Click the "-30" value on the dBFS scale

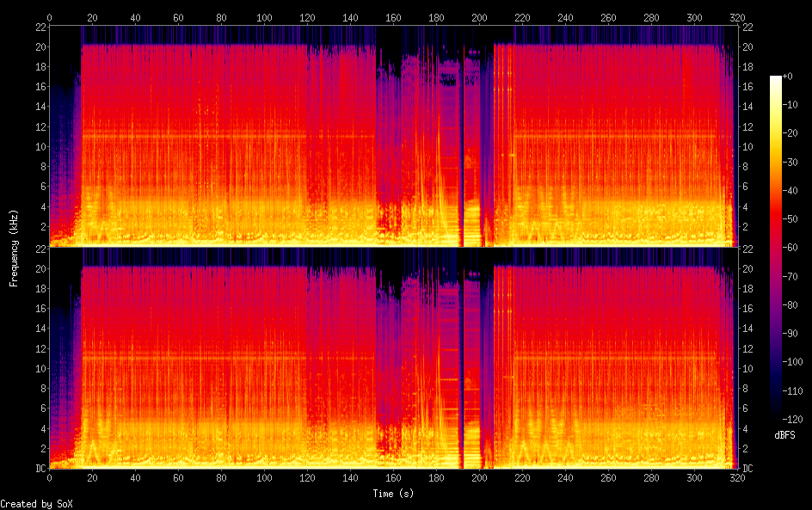pos(790,162)
